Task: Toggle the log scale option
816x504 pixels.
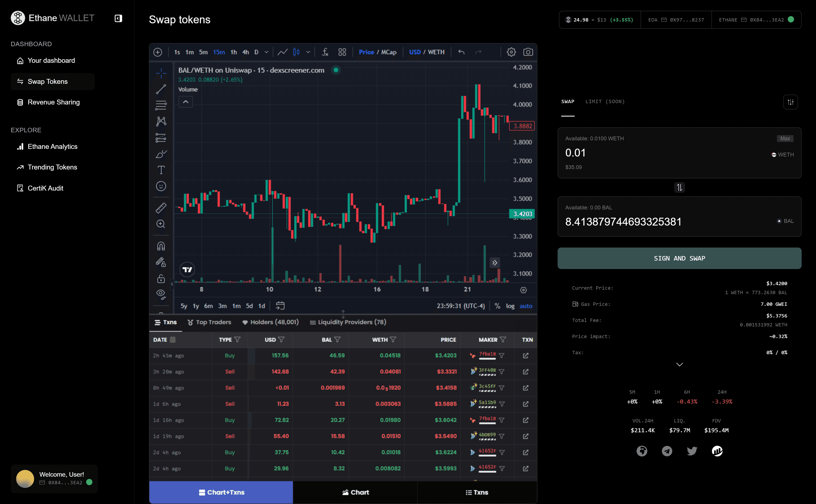Action: pos(510,306)
